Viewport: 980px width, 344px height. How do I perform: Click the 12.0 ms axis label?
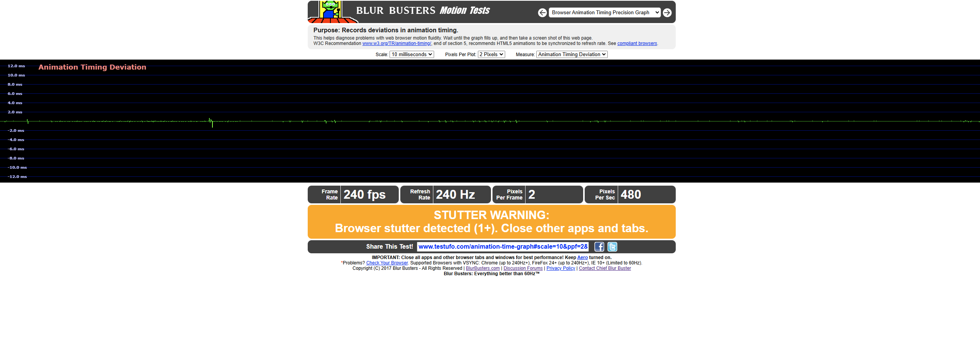(x=16, y=66)
